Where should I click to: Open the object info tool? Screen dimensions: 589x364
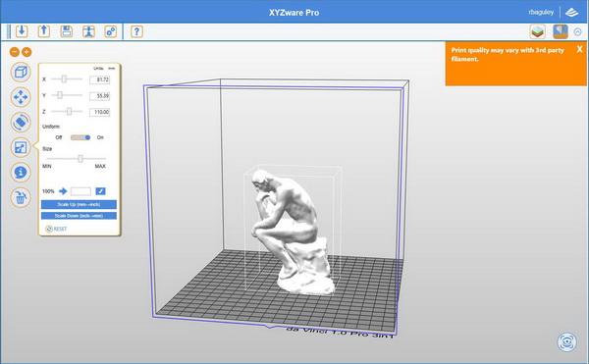coord(21,173)
